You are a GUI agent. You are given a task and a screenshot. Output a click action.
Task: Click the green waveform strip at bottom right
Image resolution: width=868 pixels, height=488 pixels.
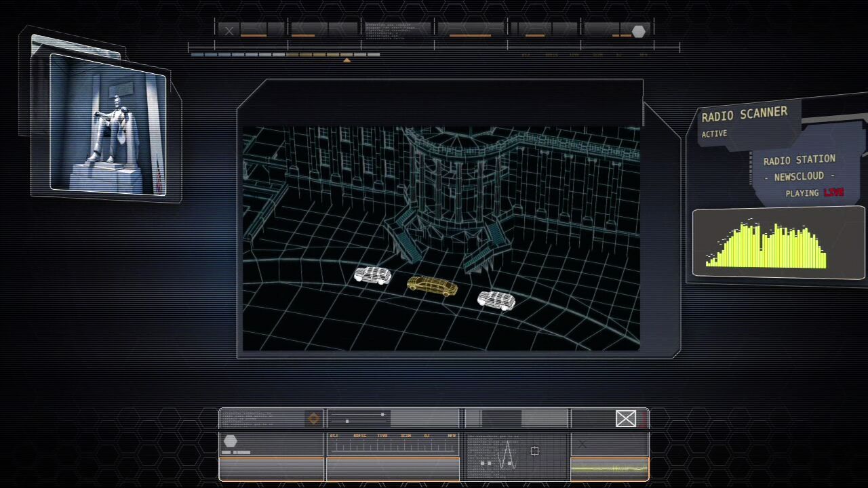tap(609, 468)
